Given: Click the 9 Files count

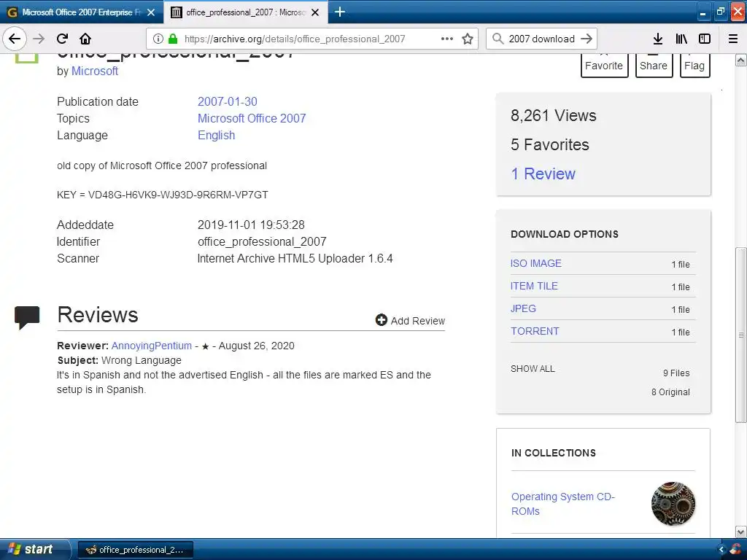Looking at the screenshot, I should point(676,373).
